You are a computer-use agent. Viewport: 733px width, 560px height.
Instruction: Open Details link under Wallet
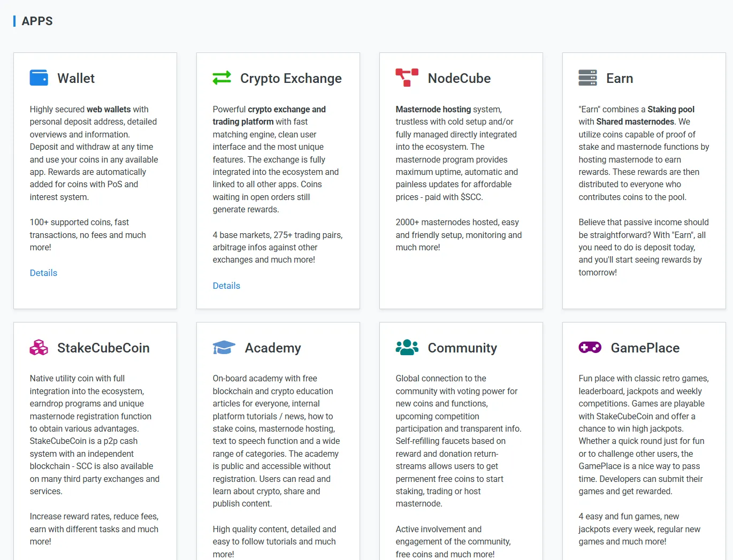click(43, 273)
